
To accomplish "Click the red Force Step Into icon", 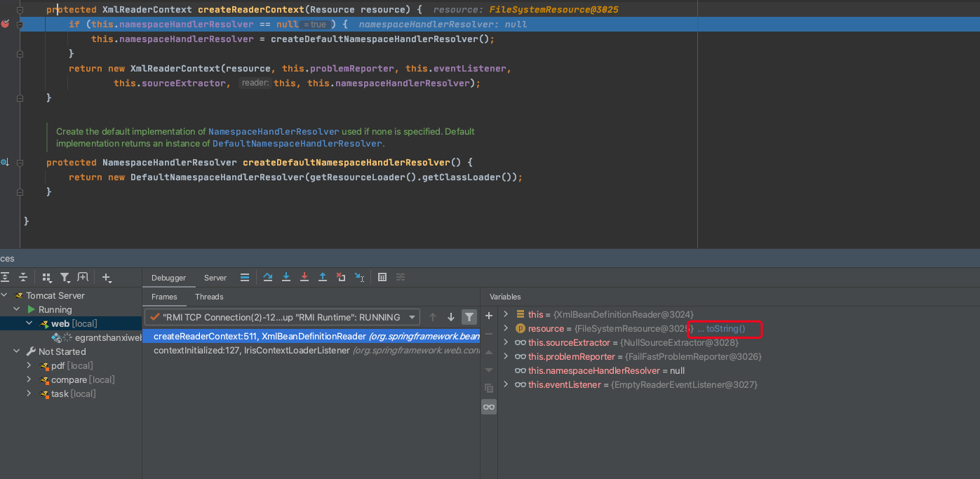I will coord(304,277).
